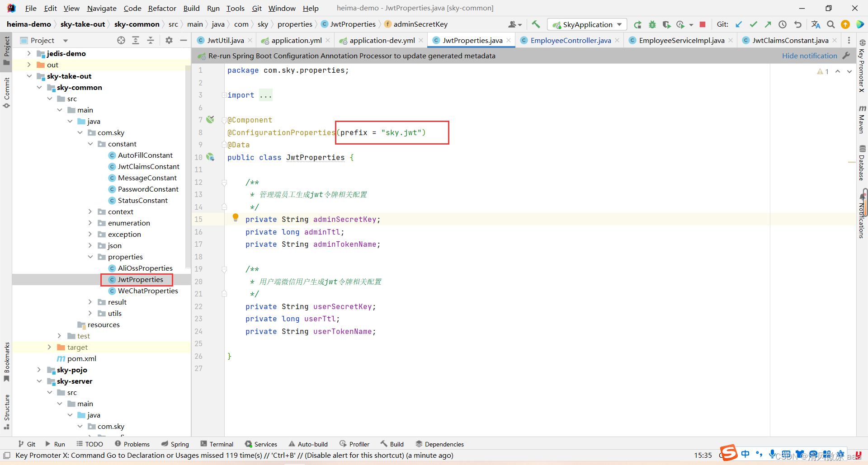Open the Dependencies tool window
This screenshot has height=465, width=868.
tap(439, 444)
